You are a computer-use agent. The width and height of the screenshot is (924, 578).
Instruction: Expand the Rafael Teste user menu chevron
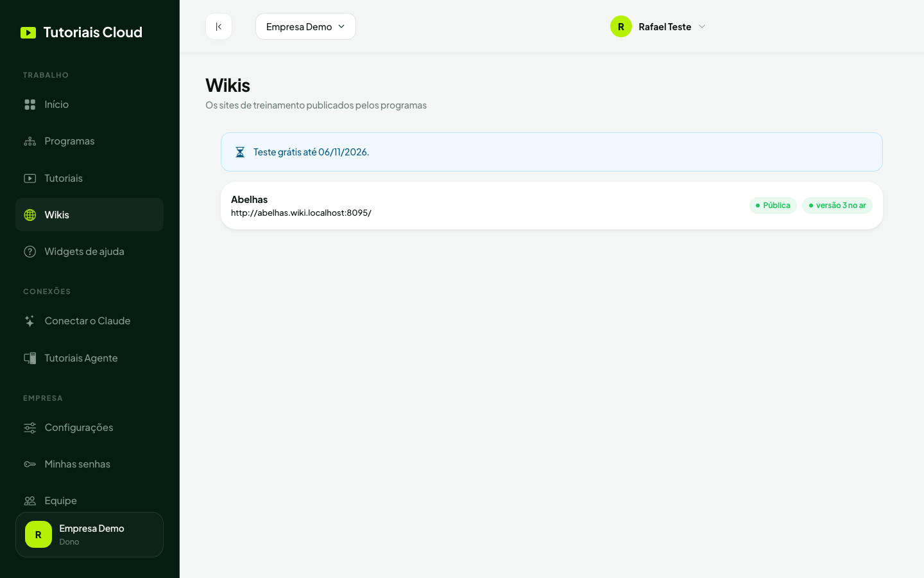702,26
